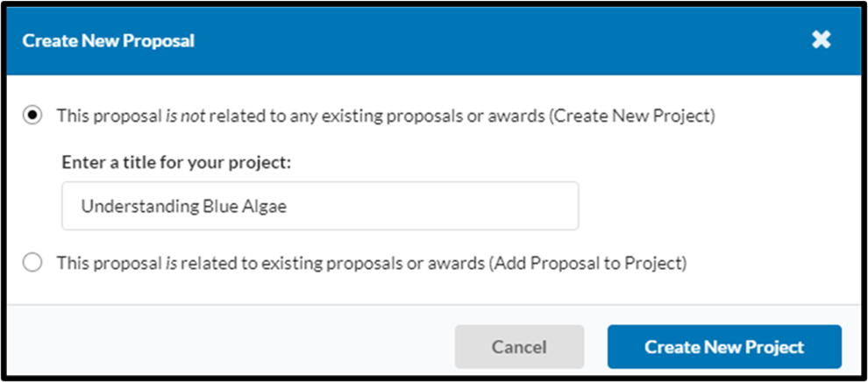Click the 'not related to any existing proposals' label
Viewport: 868px width, 382px height.
[x=386, y=116]
